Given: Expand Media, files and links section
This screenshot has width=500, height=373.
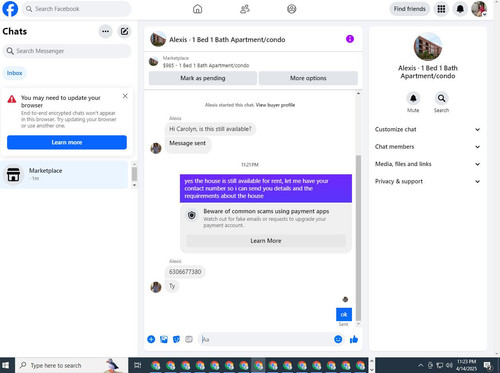Looking at the screenshot, I should [x=428, y=164].
